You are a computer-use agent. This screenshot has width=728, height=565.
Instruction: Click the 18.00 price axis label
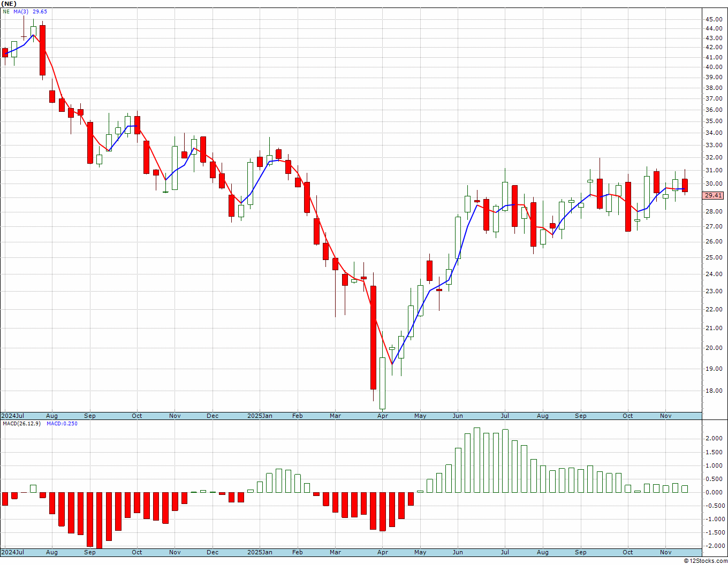tap(714, 391)
